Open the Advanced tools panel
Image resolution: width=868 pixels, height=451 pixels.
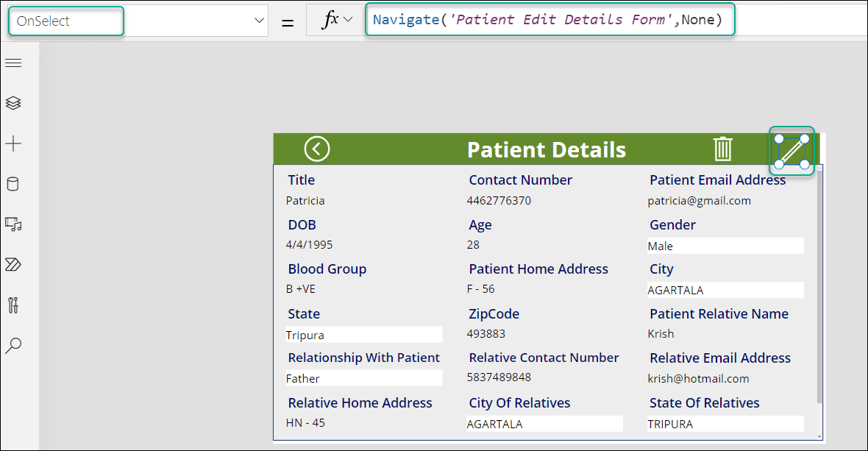coord(13,305)
